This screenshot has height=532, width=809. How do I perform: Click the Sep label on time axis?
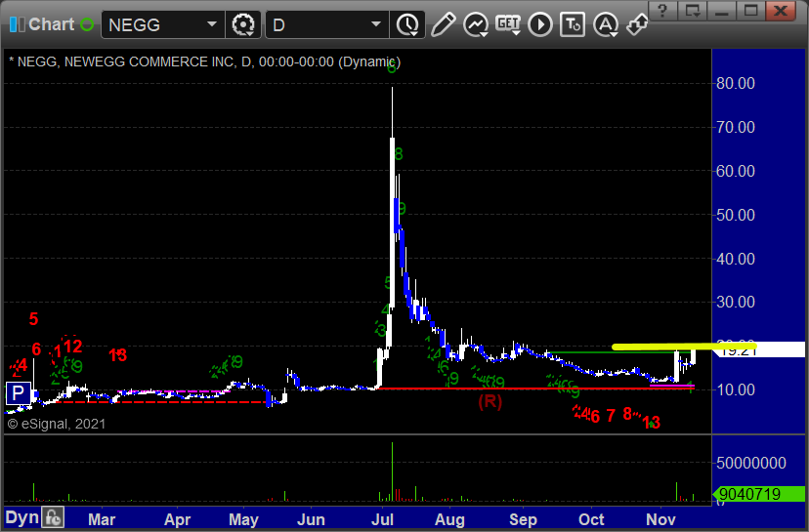(523, 519)
